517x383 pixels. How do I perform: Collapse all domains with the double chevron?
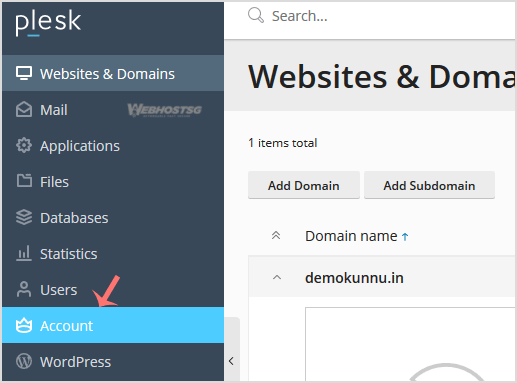pos(276,236)
